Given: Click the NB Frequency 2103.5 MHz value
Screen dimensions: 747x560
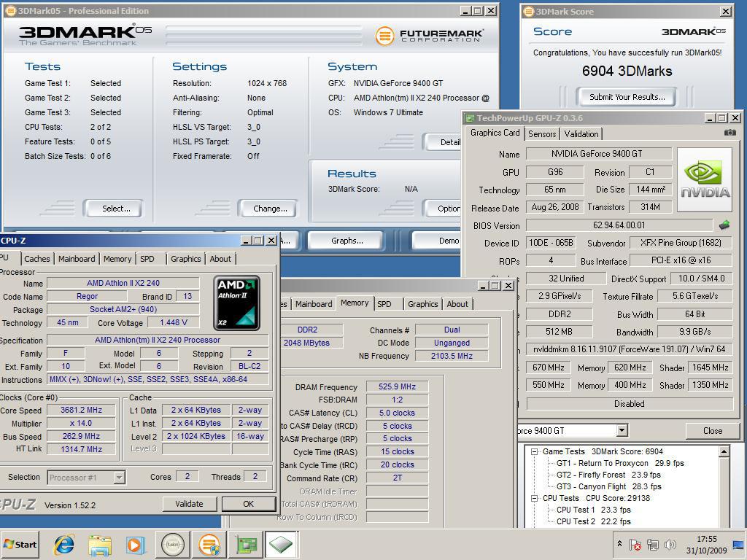Looking at the screenshot, I should click(452, 356).
